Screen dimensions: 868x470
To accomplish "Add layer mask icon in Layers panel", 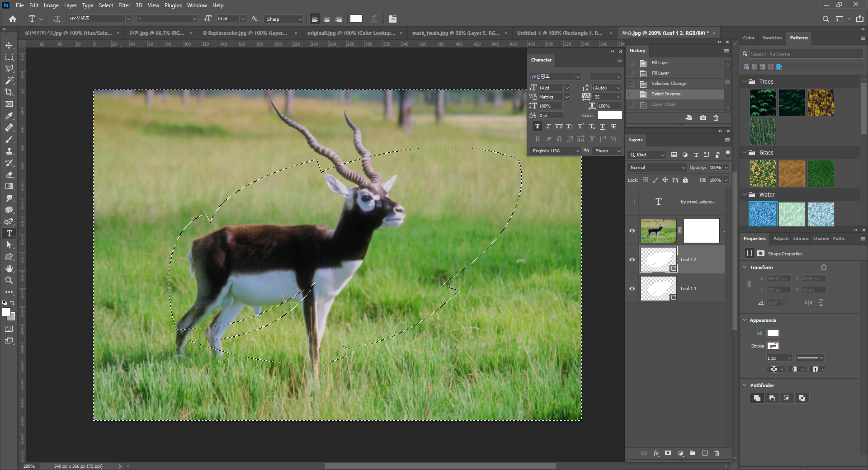I will 668,453.
